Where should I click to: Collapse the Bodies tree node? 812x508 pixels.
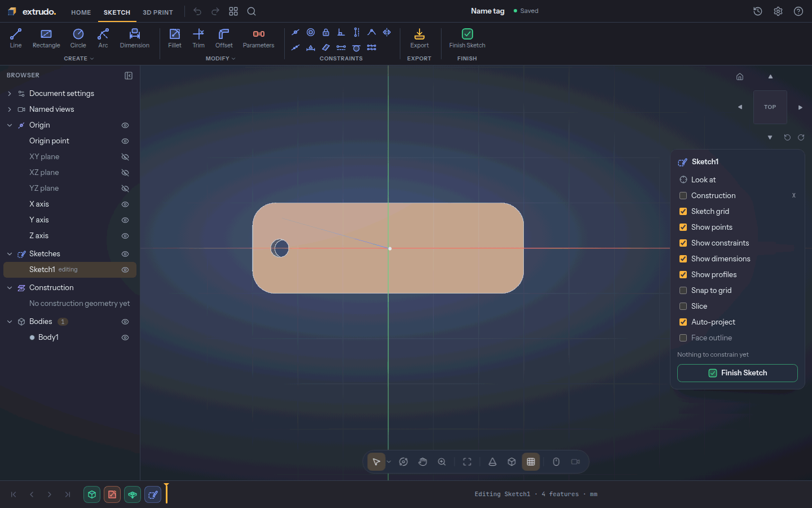point(10,322)
